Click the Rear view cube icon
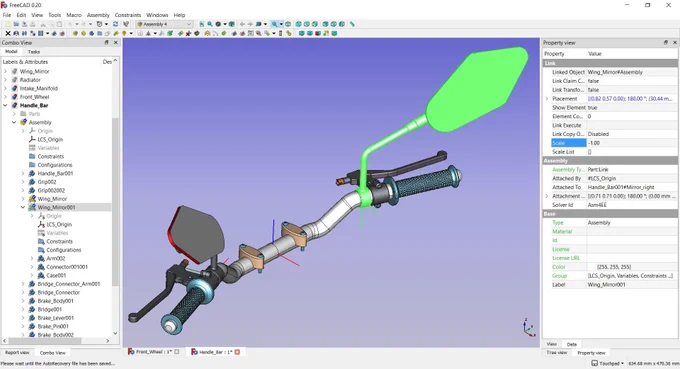The image size is (680, 369). tap(325, 24)
